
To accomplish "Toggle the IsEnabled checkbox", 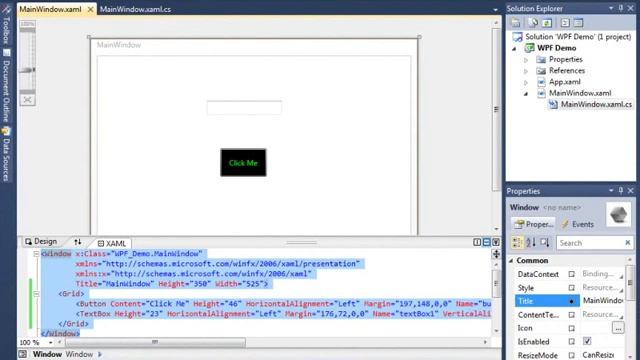I will [587, 341].
